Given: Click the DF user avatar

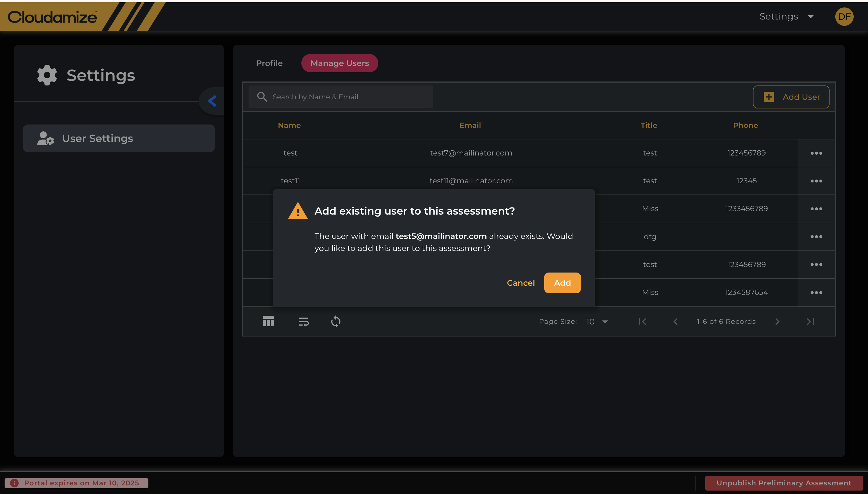Looking at the screenshot, I should 844,17.
